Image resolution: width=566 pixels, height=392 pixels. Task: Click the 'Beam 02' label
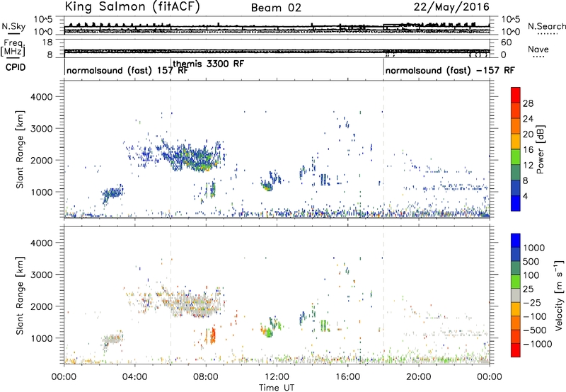[276, 8]
